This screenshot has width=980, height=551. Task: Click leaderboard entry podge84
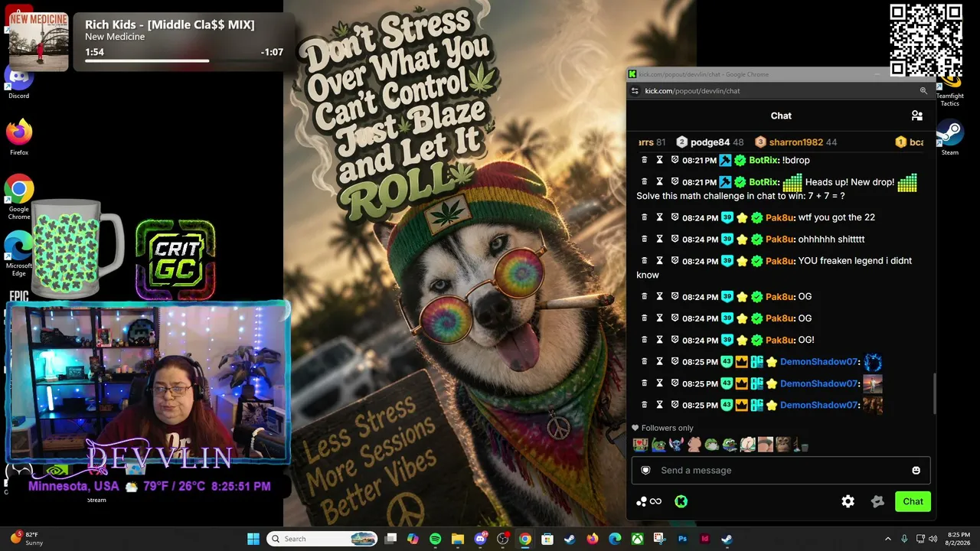710,142
